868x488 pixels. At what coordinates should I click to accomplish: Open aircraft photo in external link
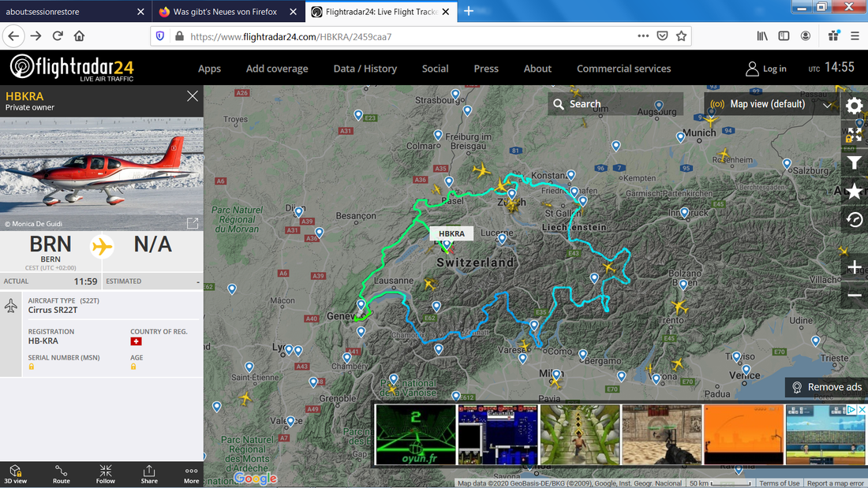[192, 223]
